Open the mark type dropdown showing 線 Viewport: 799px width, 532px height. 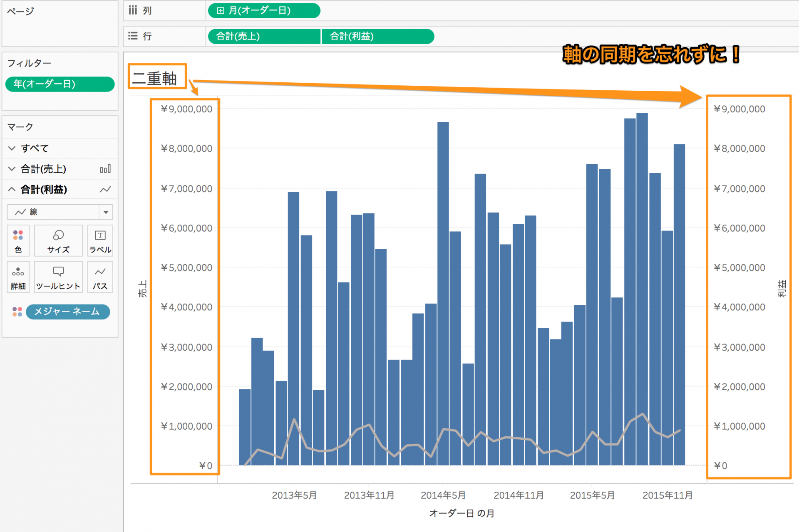(60, 212)
